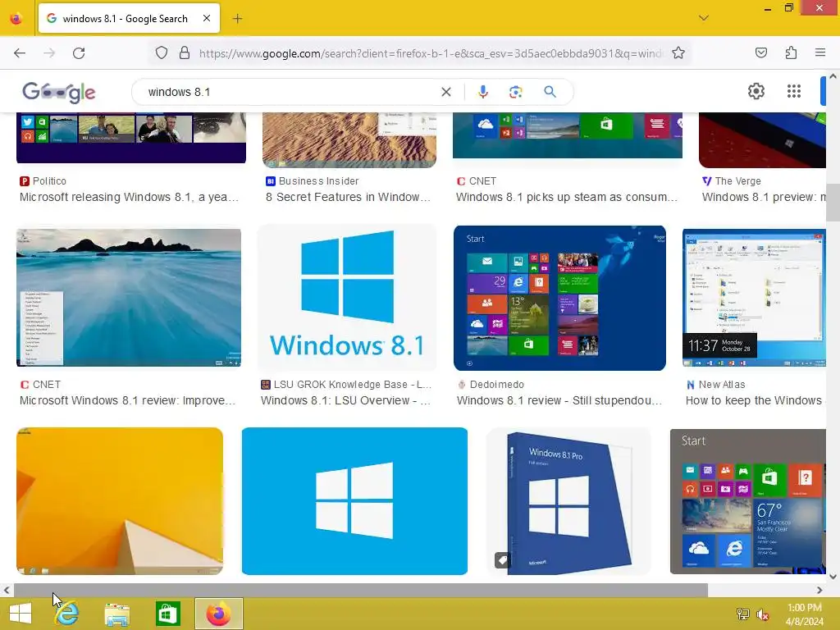
Task: Click the vertical scrollbar down arrow
Action: point(833,577)
